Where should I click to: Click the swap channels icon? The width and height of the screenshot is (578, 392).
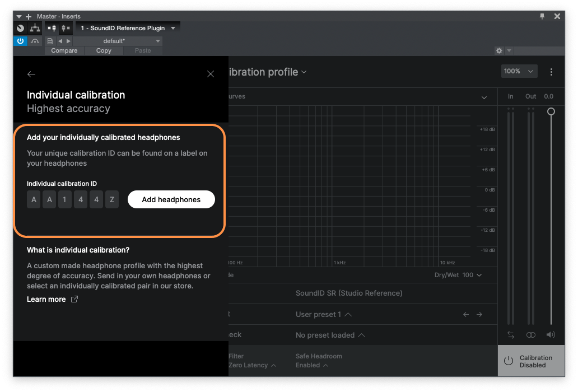(x=511, y=334)
